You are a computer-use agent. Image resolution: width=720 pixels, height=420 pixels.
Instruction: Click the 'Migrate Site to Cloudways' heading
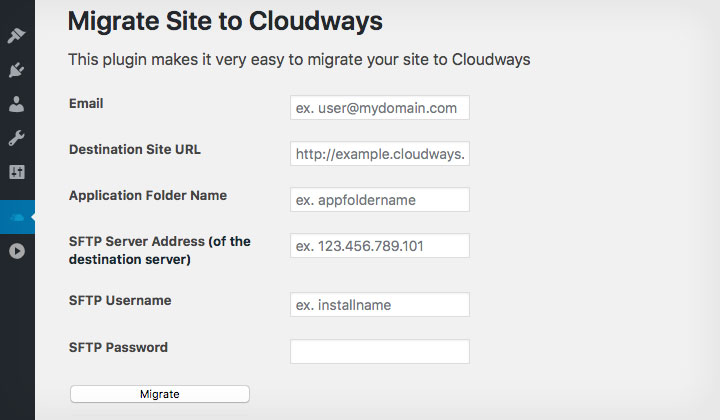pos(225,22)
